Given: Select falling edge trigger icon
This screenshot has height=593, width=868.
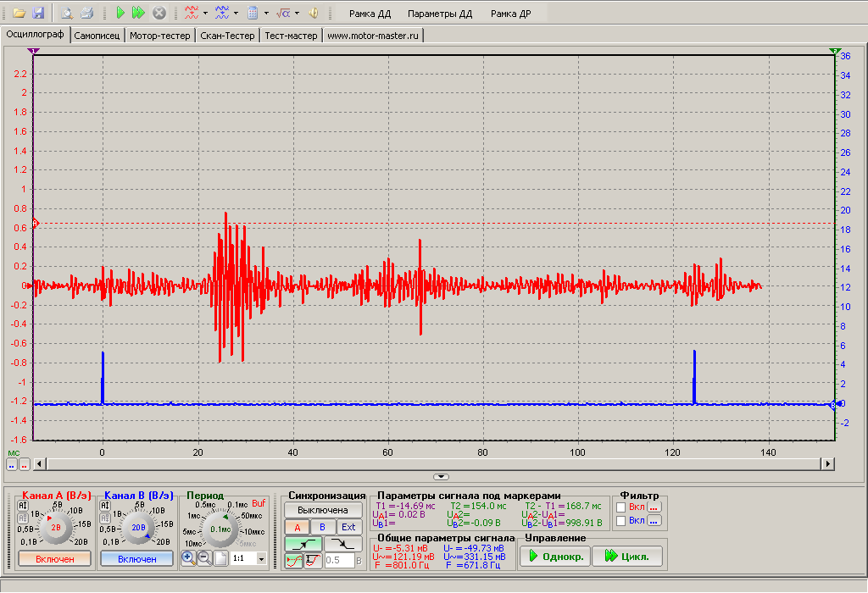Looking at the screenshot, I should coord(343,545).
